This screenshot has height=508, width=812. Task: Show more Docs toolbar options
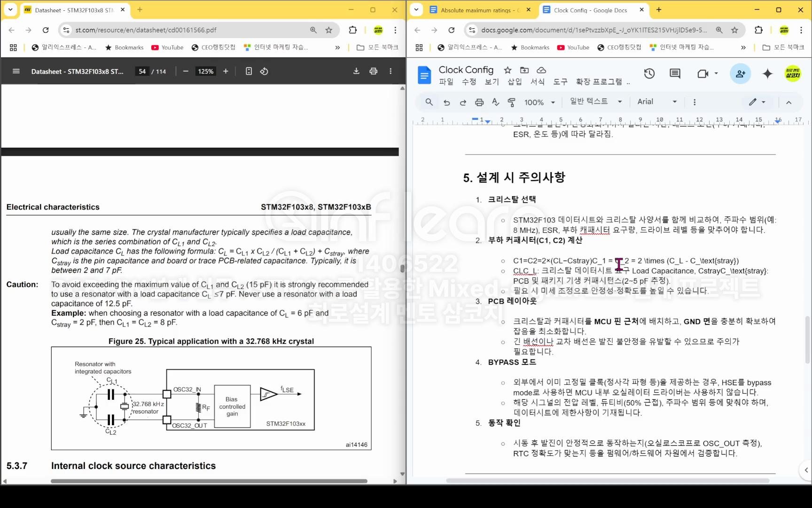click(695, 102)
